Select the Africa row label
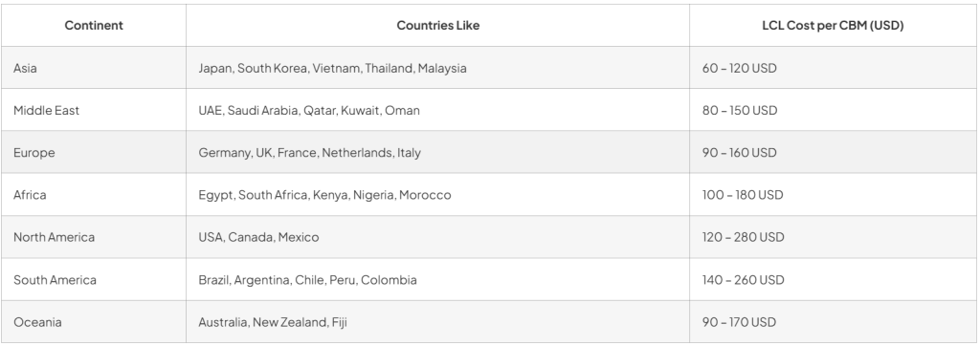The image size is (980, 346). pyautogui.click(x=94, y=195)
